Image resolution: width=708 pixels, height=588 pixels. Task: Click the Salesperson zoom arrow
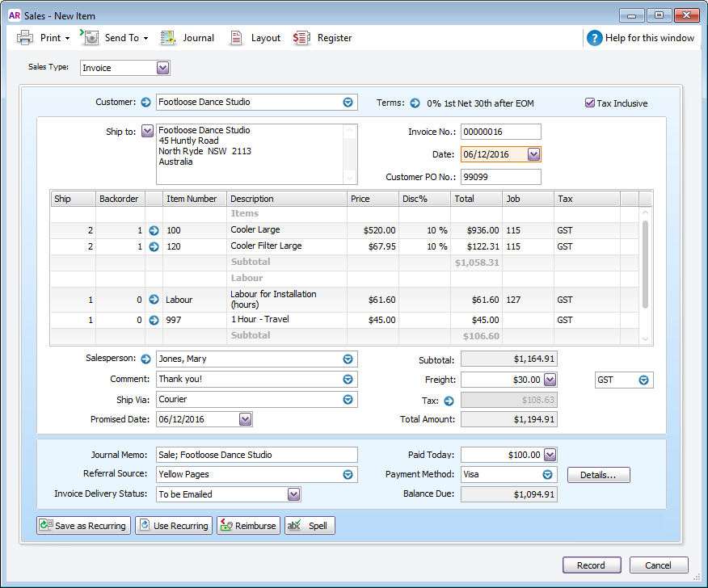click(145, 359)
